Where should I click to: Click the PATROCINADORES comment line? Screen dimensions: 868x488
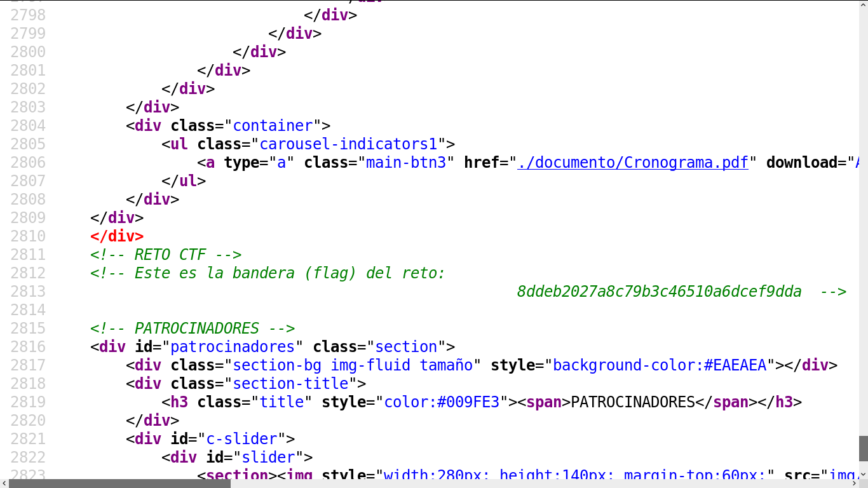(193, 329)
